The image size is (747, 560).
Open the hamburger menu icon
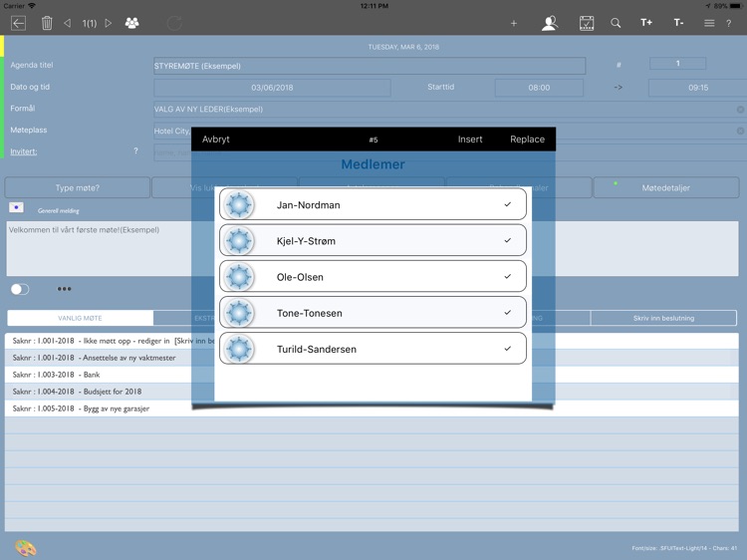(709, 23)
